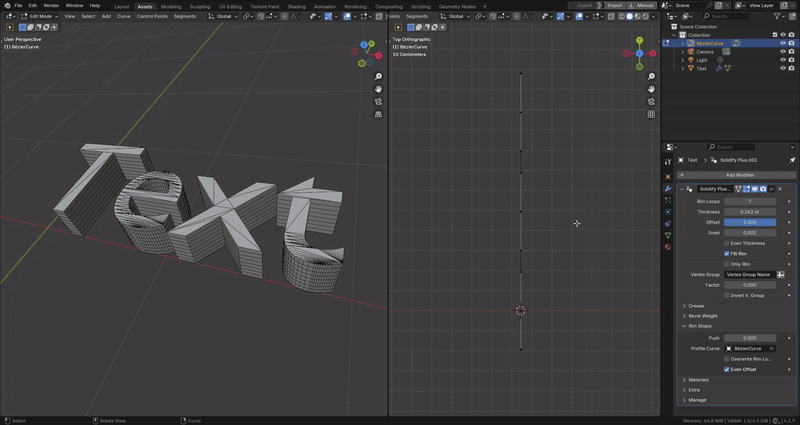The width and height of the screenshot is (800, 425).
Task: Remove the Solidify Plus modifier with X
Action: pyautogui.click(x=780, y=189)
